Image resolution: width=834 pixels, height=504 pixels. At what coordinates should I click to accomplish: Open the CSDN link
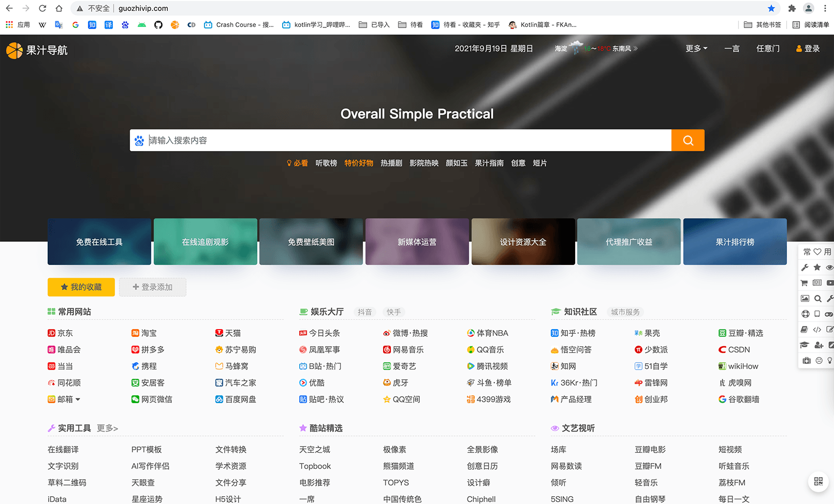point(734,350)
